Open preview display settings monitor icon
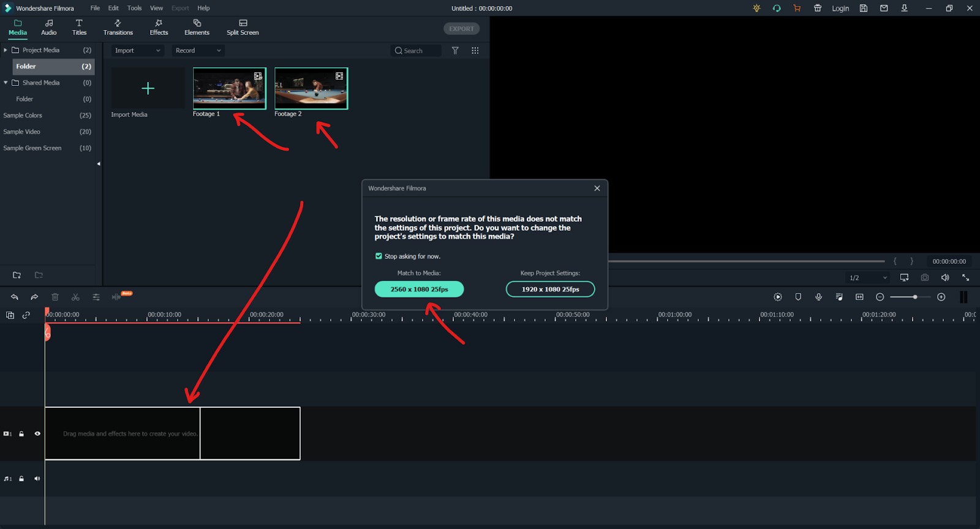980x529 pixels. point(904,277)
